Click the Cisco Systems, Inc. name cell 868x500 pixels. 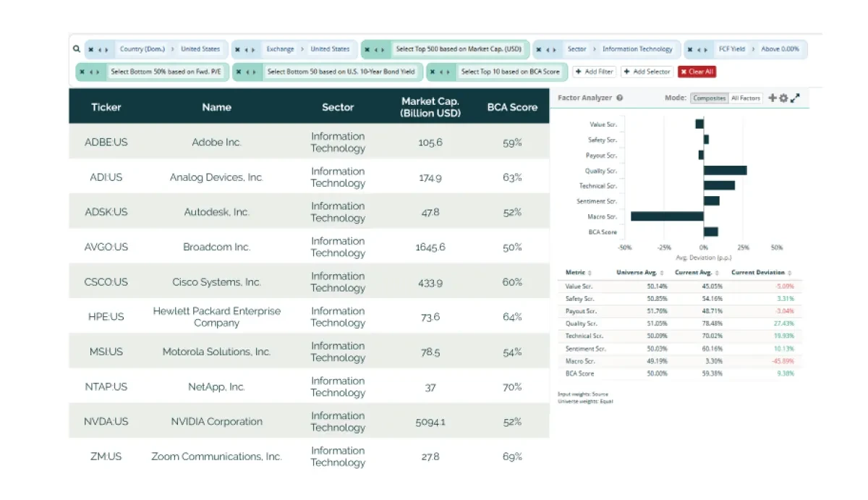pos(216,282)
